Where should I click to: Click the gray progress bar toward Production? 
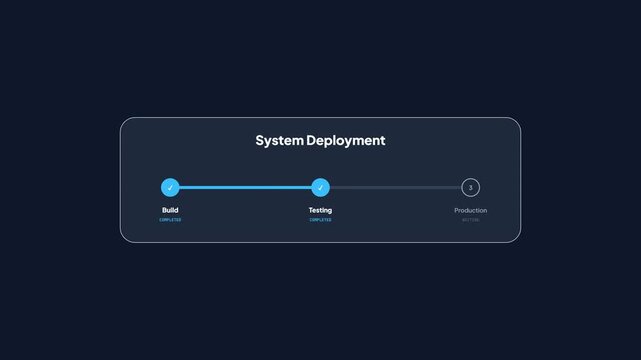pos(395,188)
